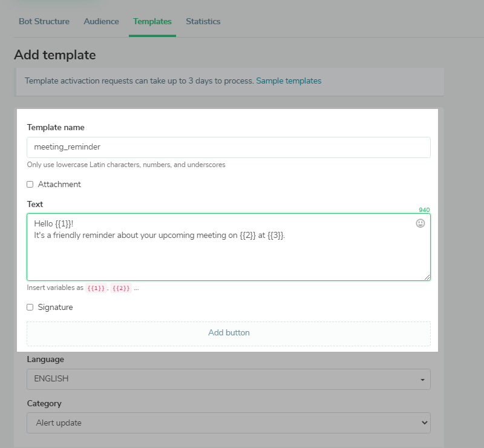Click the lowercase Latin characters hint text
Image resolution: width=484 pixels, height=448 pixels.
126,165
